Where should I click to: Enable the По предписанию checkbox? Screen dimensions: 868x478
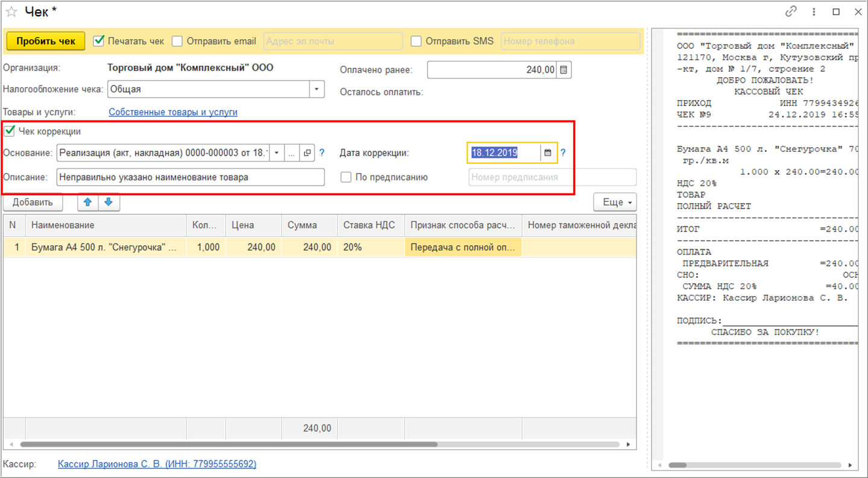(x=346, y=177)
